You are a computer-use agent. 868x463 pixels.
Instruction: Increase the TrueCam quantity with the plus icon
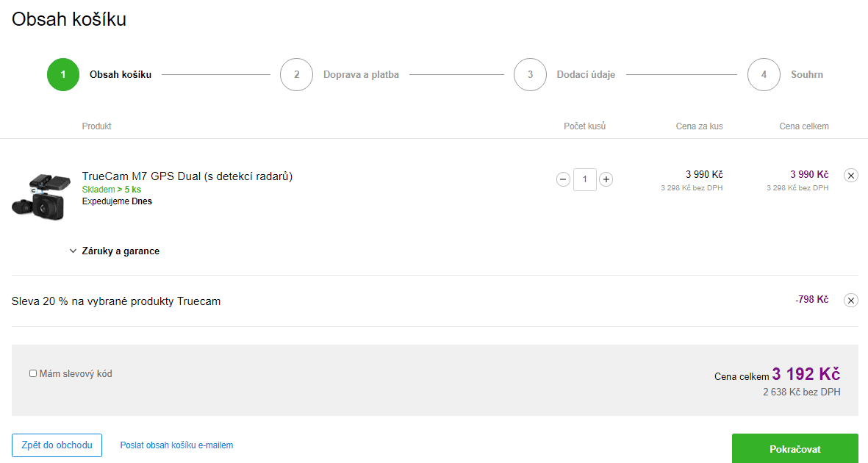(606, 179)
